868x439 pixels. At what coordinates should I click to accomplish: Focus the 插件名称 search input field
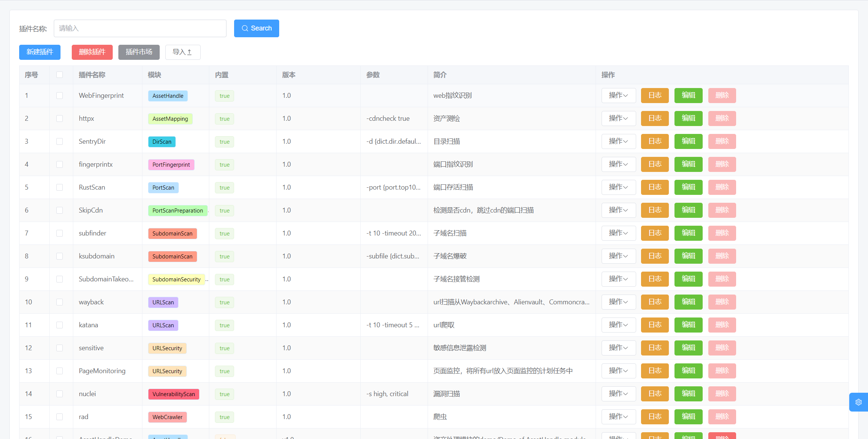click(140, 28)
